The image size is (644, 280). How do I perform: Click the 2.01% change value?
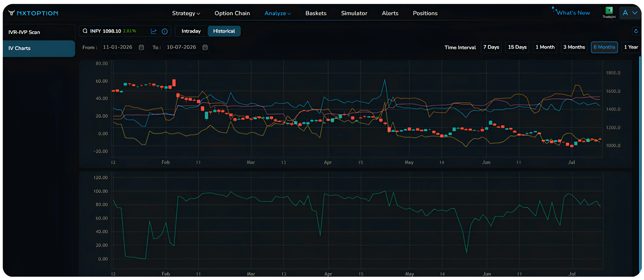pyautogui.click(x=129, y=31)
